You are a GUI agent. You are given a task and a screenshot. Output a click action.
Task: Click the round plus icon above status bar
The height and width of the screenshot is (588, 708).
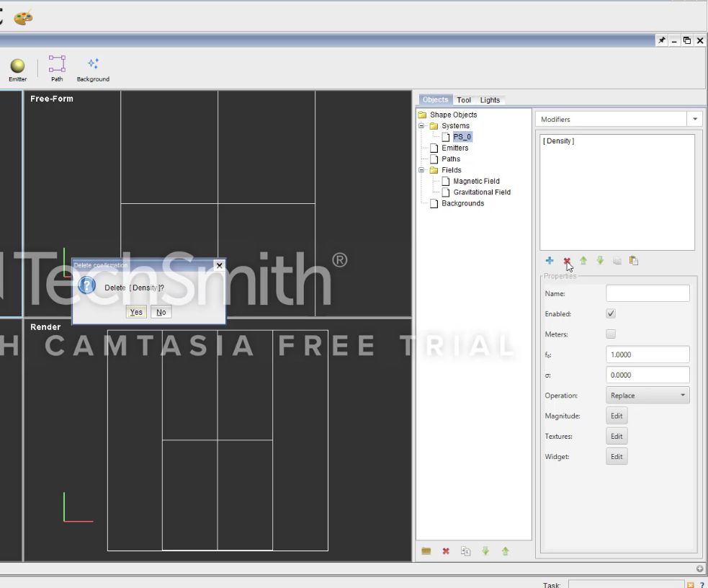pyautogui.click(x=699, y=569)
